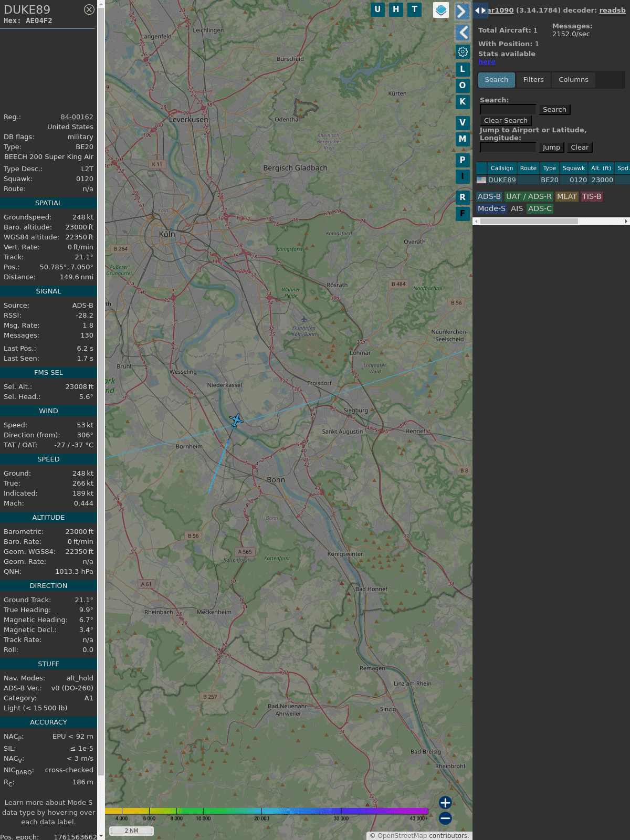
Task: Close the DUKE89 aircraft info panel
Action: coord(89,9)
